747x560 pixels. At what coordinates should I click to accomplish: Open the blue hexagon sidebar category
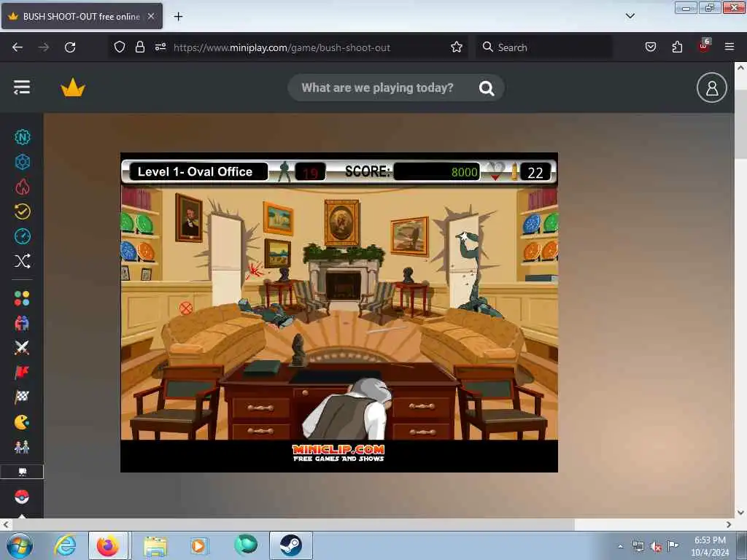(x=23, y=162)
